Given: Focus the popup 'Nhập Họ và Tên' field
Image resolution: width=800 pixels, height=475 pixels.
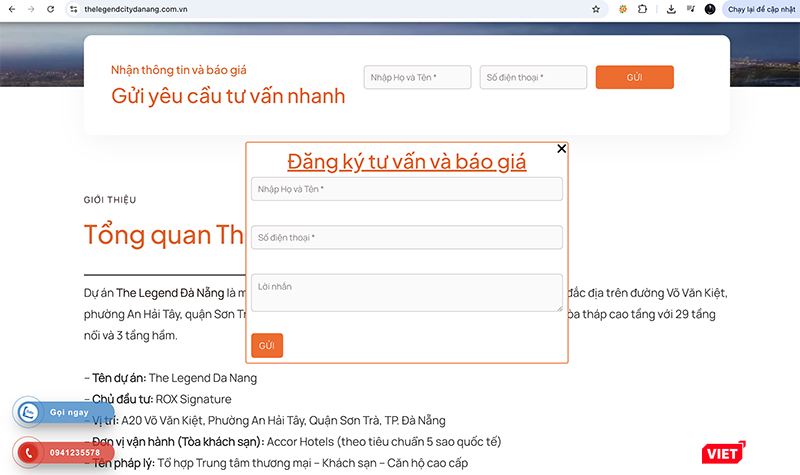Looking at the screenshot, I should tap(406, 189).
